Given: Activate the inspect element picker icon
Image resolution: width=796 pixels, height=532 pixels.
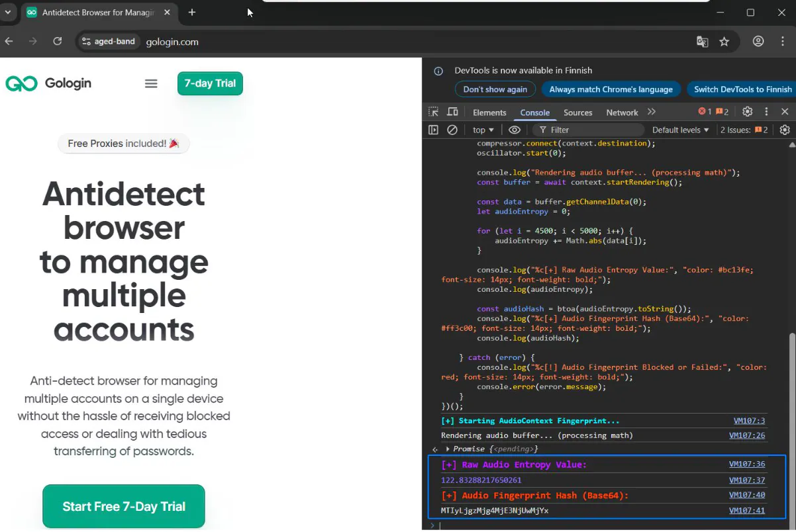Looking at the screenshot, I should pos(433,112).
